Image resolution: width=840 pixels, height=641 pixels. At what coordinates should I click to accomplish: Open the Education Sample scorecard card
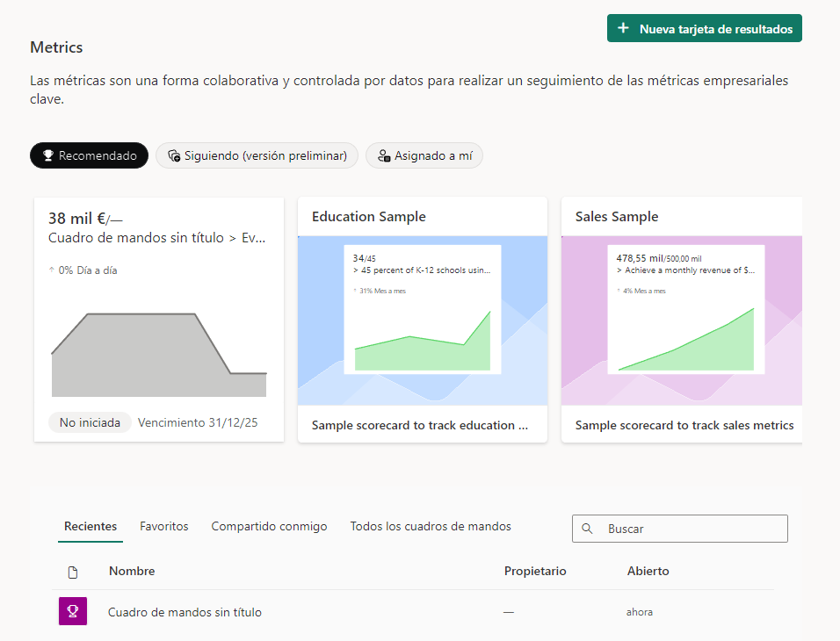422,320
